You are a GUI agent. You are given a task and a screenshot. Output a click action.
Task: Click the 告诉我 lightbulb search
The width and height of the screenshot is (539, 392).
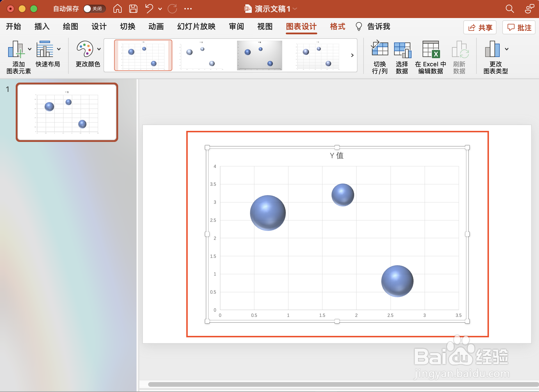click(x=373, y=26)
